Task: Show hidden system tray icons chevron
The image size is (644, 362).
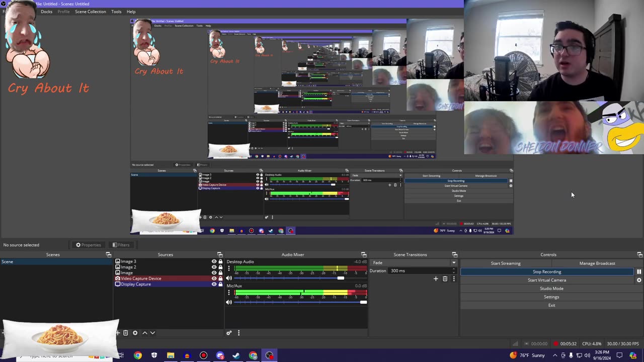Action: tap(554, 355)
